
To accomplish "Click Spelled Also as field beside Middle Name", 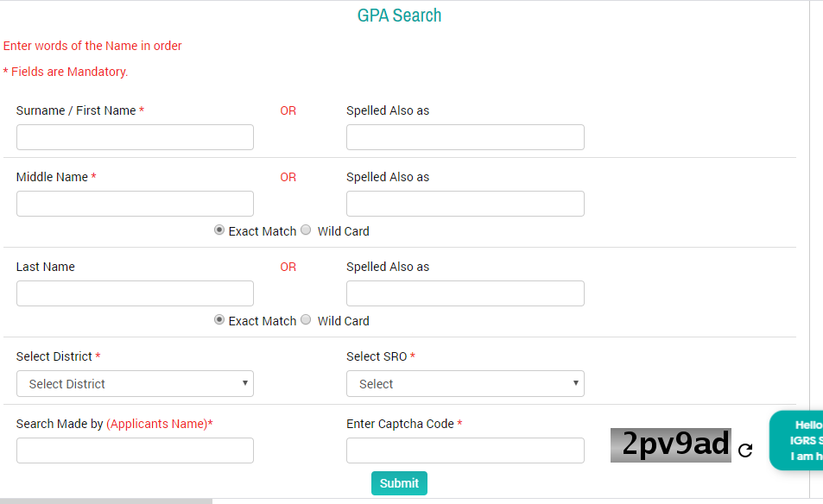I will coord(465,203).
